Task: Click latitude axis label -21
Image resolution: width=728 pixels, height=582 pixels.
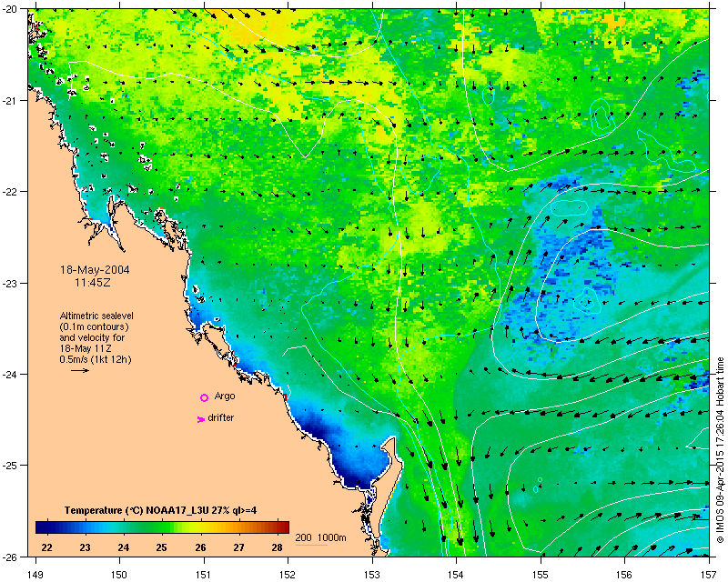Action: (x=9, y=101)
